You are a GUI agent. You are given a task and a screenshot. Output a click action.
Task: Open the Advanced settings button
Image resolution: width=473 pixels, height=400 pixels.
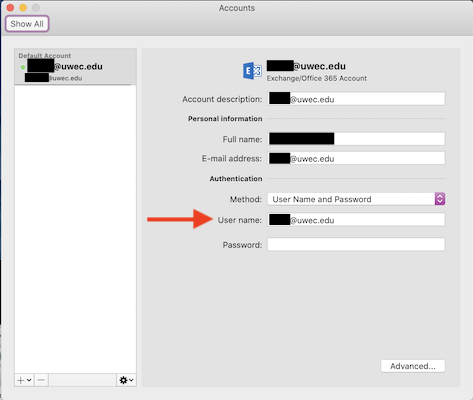click(x=413, y=366)
